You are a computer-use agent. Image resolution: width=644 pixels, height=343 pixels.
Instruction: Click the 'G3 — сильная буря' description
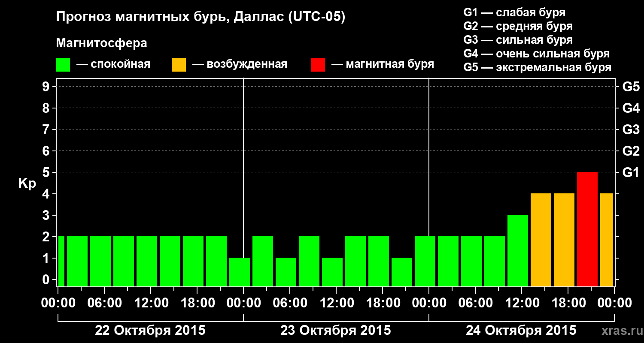pyautogui.click(x=518, y=40)
